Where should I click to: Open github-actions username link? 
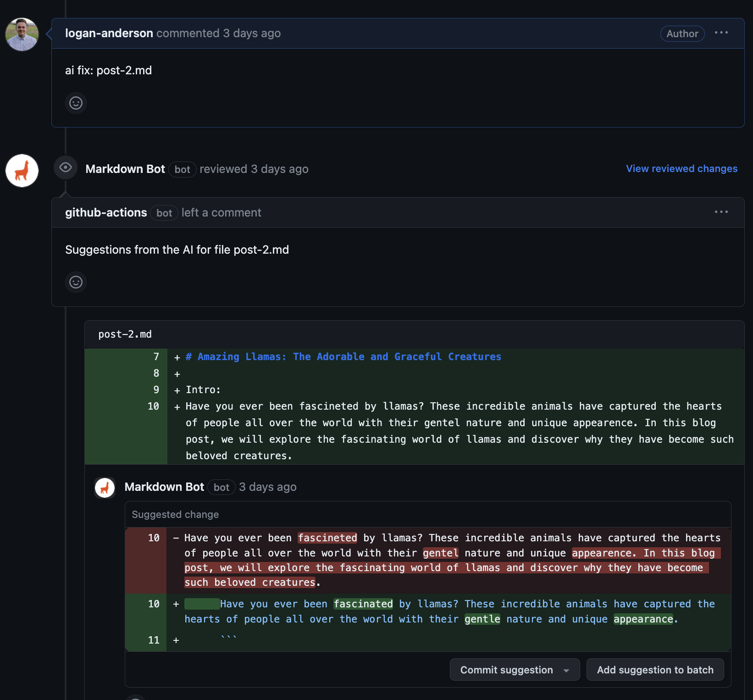(x=106, y=213)
